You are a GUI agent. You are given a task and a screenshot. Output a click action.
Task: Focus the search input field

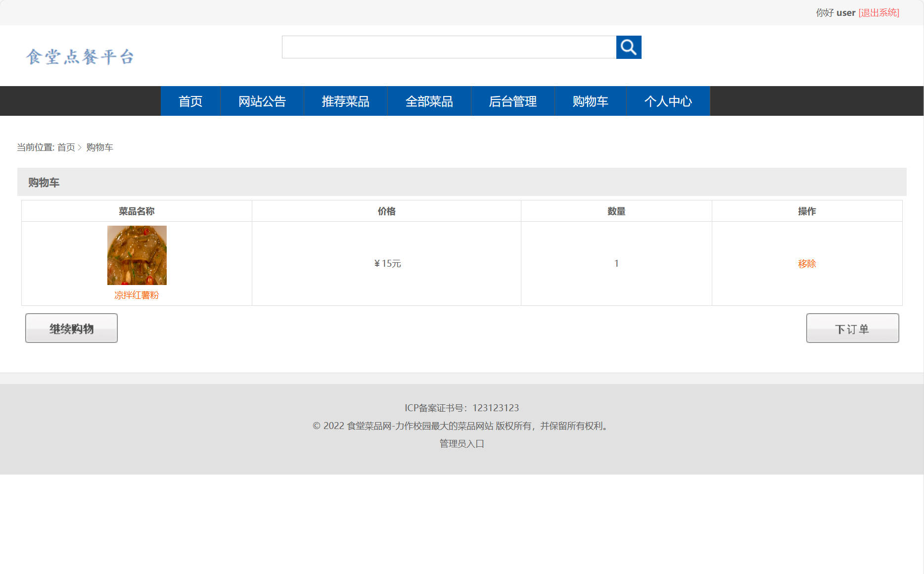[x=449, y=47]
